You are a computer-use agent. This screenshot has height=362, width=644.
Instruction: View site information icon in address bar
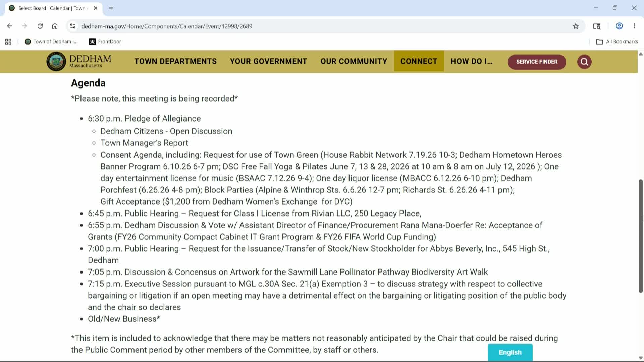point(73,26)
